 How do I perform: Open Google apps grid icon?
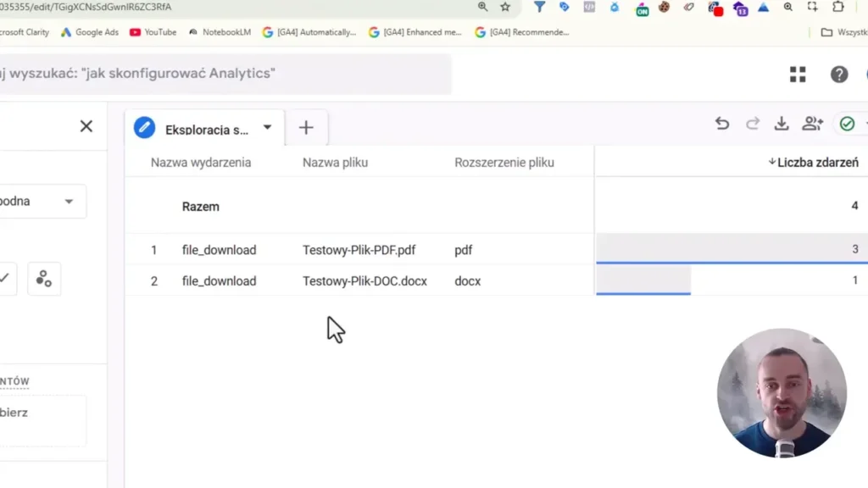[798, 75]
